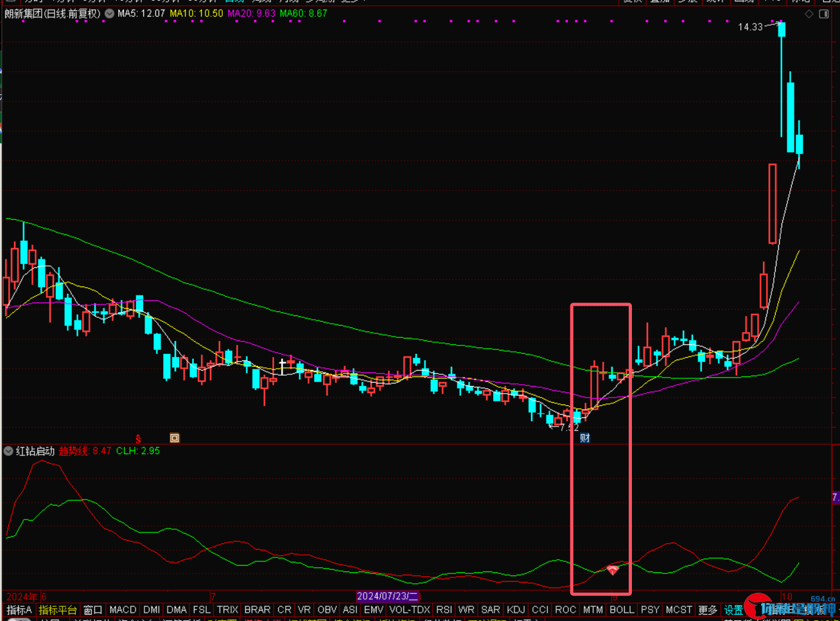Click the diamond icon at chart top right
The height and width of the screenshot is (621, 840).
809,13
